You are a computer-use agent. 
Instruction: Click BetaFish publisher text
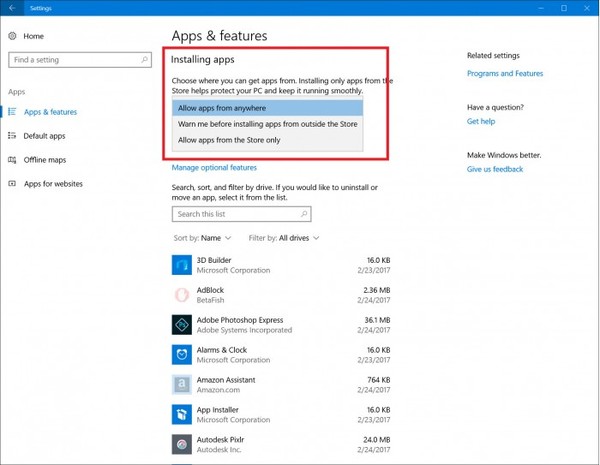[210, 300]
